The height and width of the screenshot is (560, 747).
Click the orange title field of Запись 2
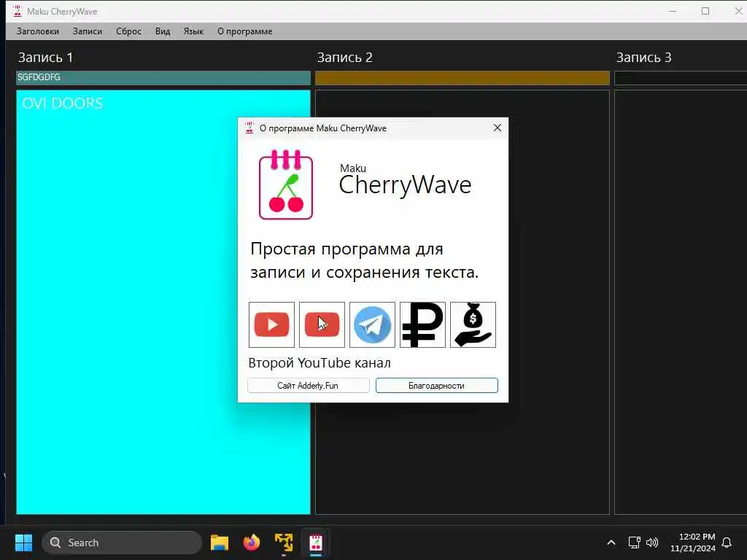point(462,77)
